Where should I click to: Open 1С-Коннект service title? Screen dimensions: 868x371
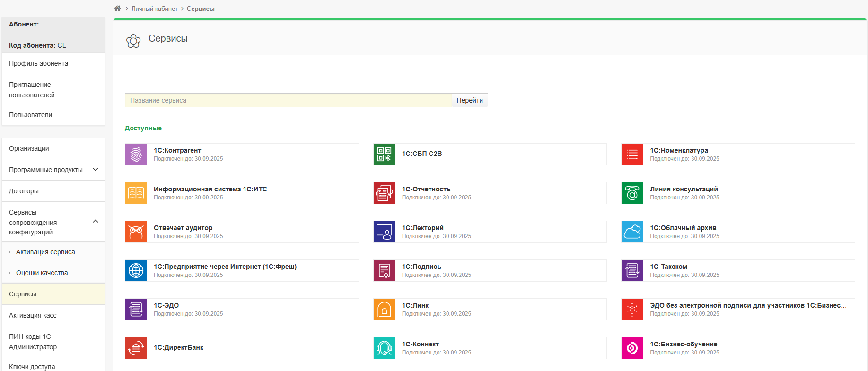pyautogui.click(x=421, y=344)
